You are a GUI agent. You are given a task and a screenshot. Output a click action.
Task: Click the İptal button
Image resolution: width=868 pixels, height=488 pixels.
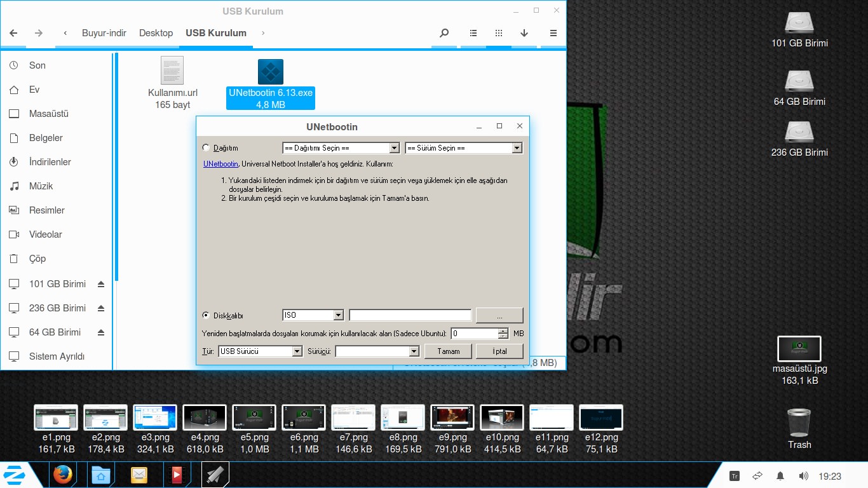click(499, 351)
